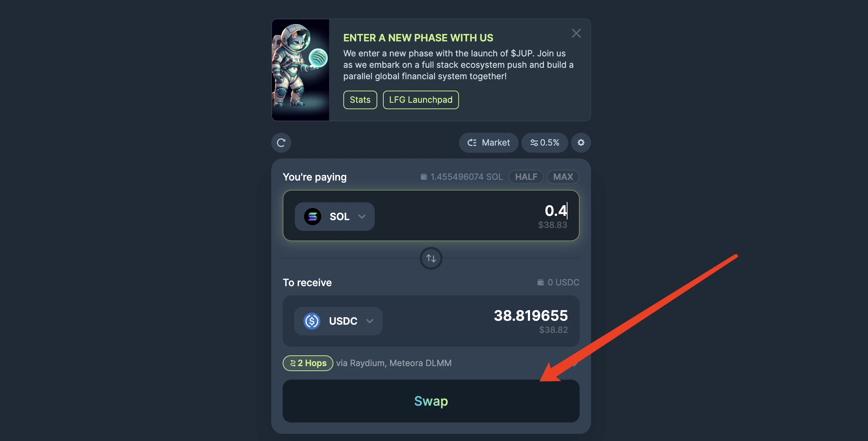Open the LFG Launchpad link
This screenshot has height=441, width=868.
click(x=421, y=100)
